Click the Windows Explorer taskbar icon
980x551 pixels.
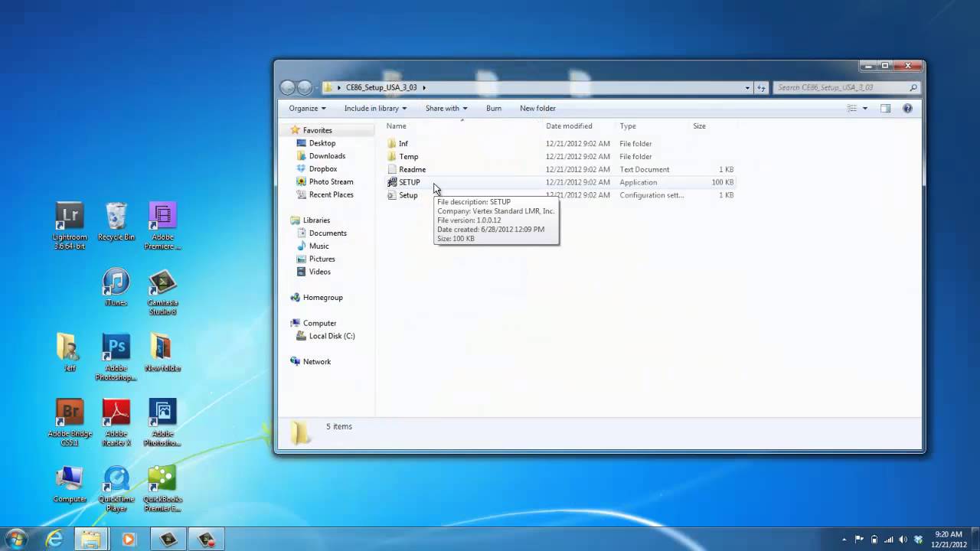click(x=91, y=539)
